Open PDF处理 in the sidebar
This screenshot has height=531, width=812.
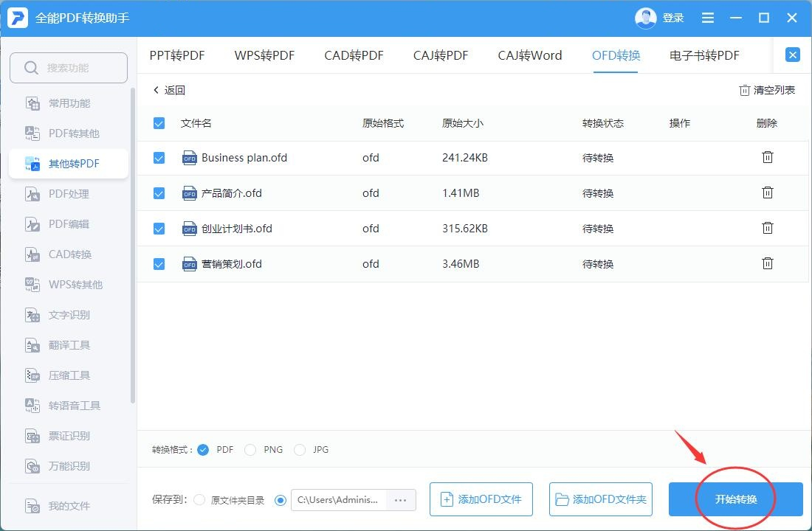69,194
